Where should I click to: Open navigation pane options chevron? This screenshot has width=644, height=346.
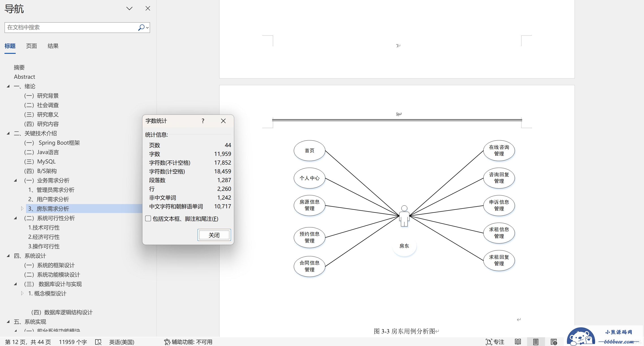click(129, 9)
